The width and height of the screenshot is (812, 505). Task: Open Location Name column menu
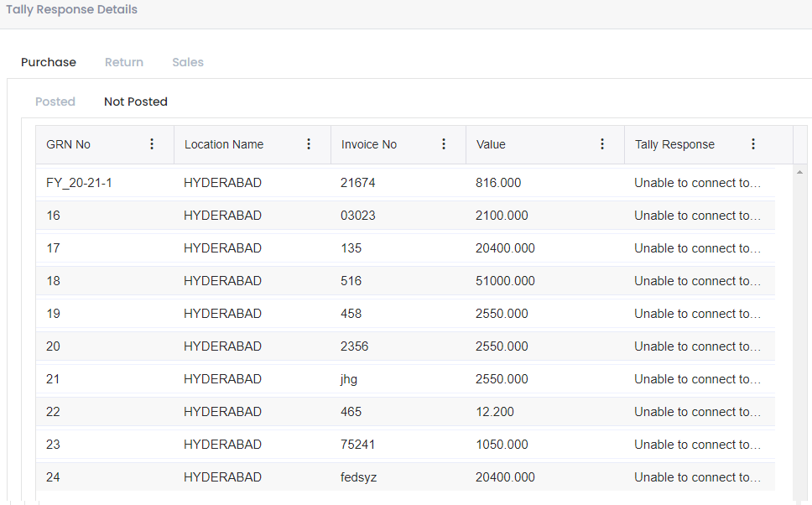tap(309, 144)
